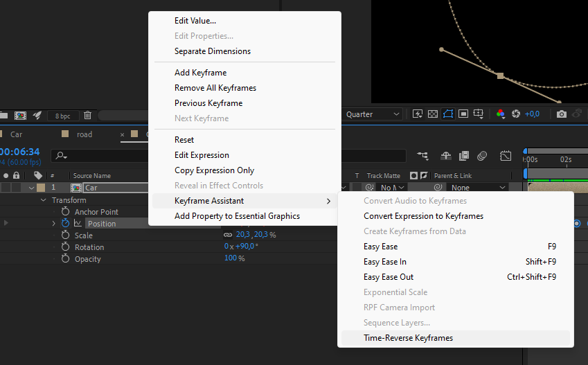
Task: Toggle the Position stopwatch
Action: 66,224
